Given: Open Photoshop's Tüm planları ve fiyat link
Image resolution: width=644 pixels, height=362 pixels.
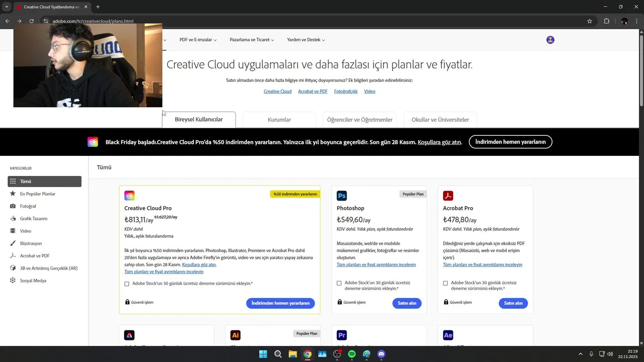Looking at the screenshot, I should (376, 264).
